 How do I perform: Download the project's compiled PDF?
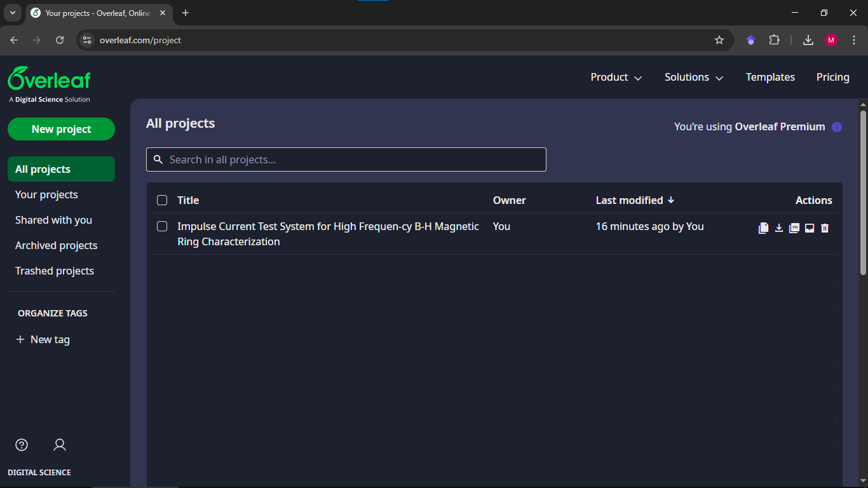click(x=794, y=228)
